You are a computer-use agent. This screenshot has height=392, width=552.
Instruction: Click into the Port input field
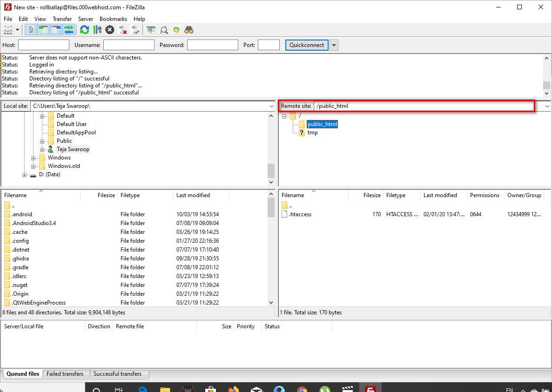pyautogui.click(x=269, y=45)
